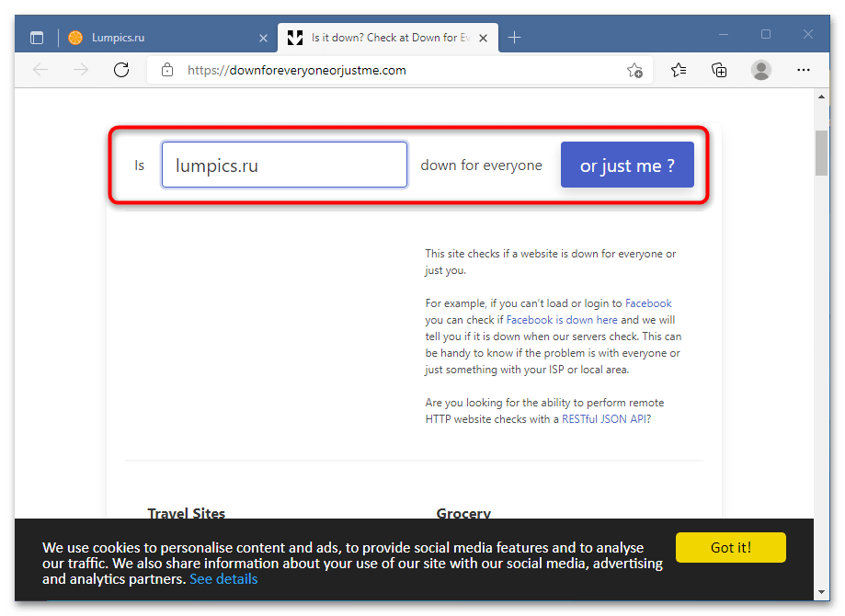
Task: Go back to previous page
Action: tap(40, 70)
